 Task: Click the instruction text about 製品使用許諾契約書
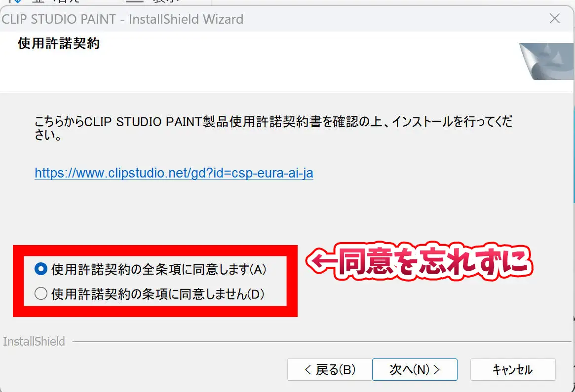(x=273, y=128)
